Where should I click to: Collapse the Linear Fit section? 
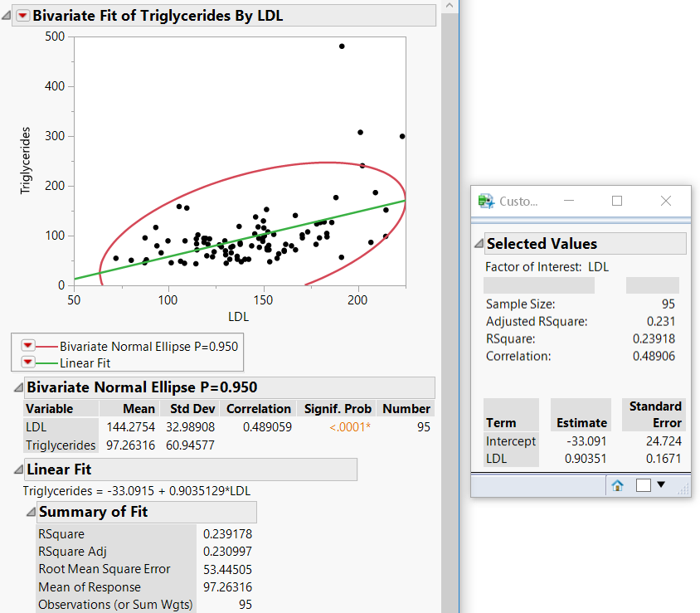click(17, 469)
